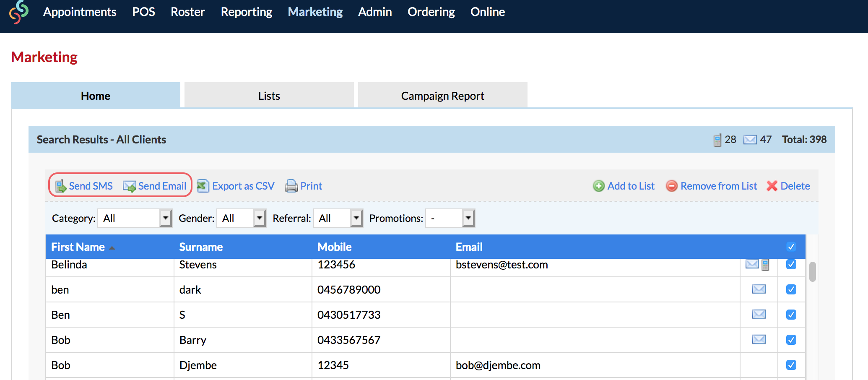The height and width of the screenshot is (380, 868).
Task: Click the envelope icon in ben dark row
Action: (x=759, y=289)
